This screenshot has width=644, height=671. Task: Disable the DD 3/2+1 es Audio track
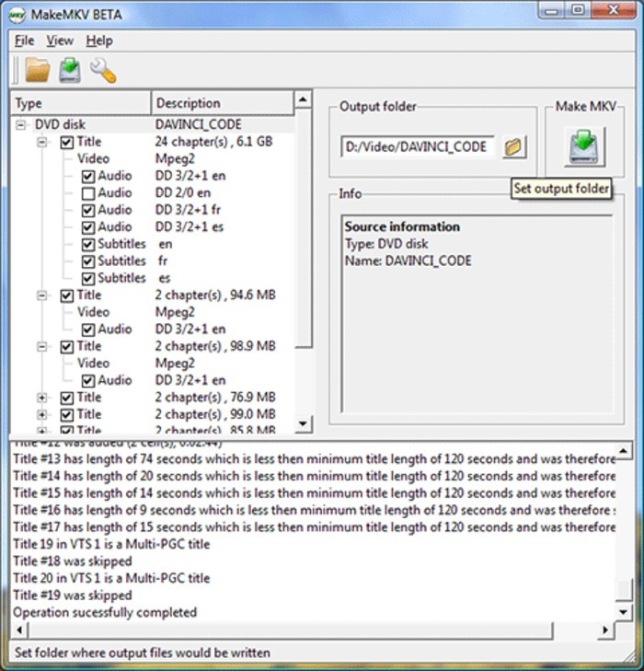pos(88,227)
